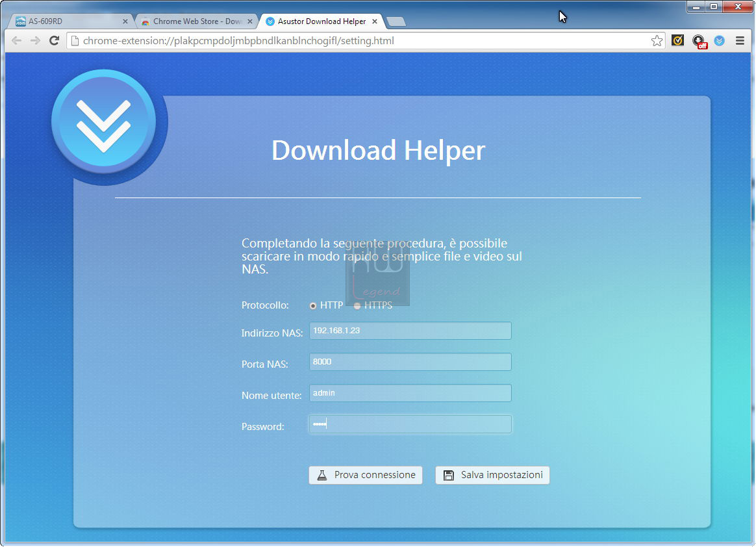Image resolution: width=756 pixels, height=547 pixels.
Task: Click the large Download Helper logo
Action: click(x=104, y=121)
